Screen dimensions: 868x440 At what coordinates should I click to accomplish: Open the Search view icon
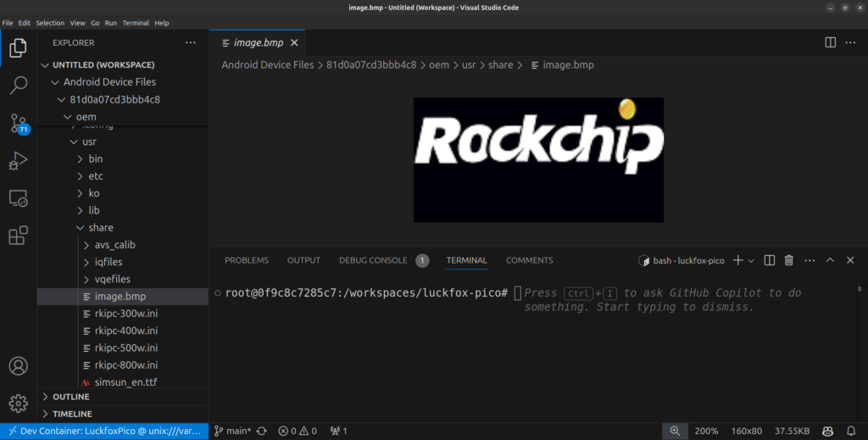coord(18,86)
